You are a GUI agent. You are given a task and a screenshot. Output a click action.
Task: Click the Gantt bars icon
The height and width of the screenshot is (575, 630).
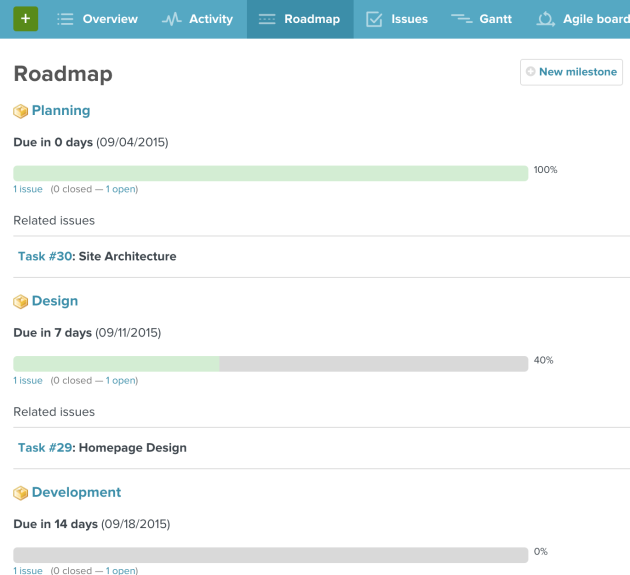pos(462,18)
